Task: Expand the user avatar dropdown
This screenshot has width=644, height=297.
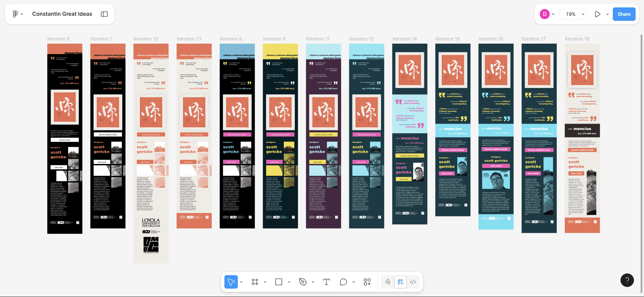Action: point(553,14)
